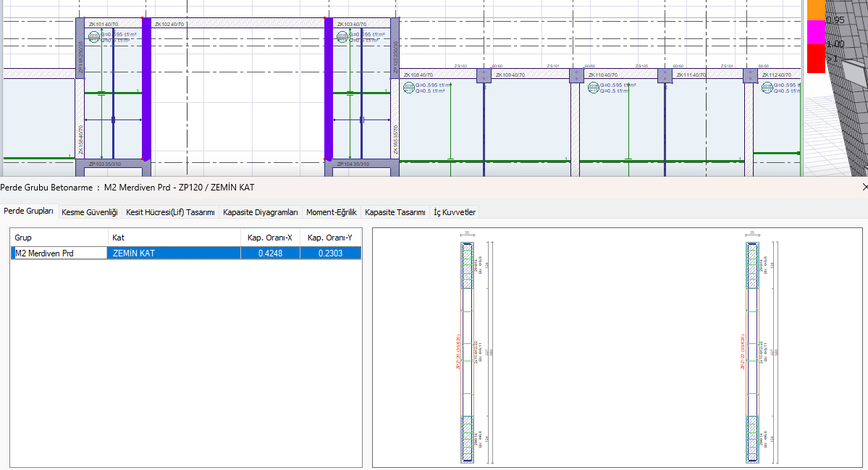Click the vertical ZK165 35/70 beam label
The image size is (868, 470).
click(x=395, y=140)
